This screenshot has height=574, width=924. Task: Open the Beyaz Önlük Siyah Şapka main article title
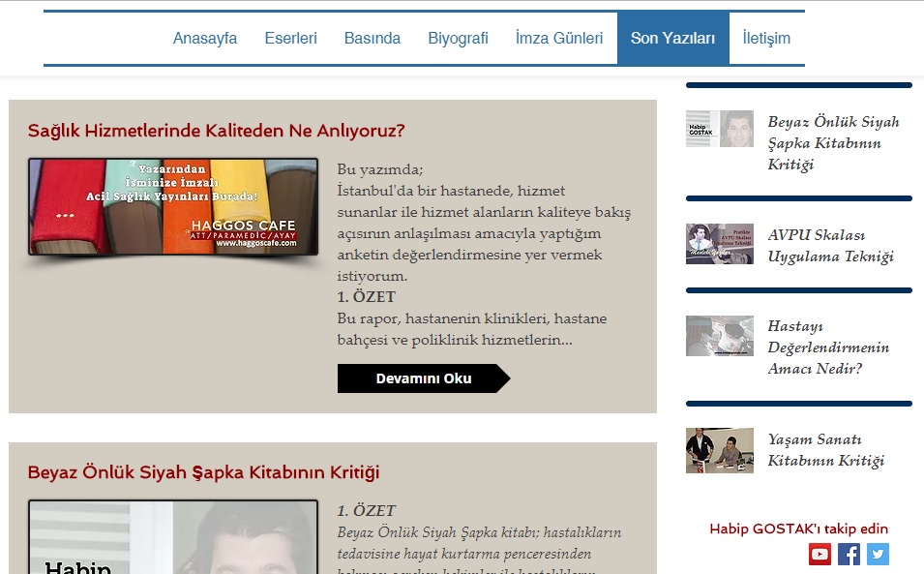203,472
